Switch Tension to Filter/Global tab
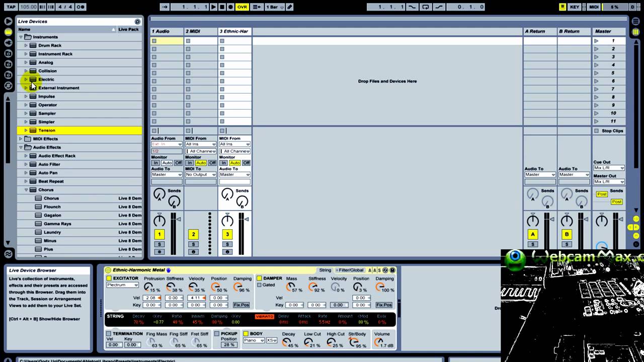 [350, 270]
